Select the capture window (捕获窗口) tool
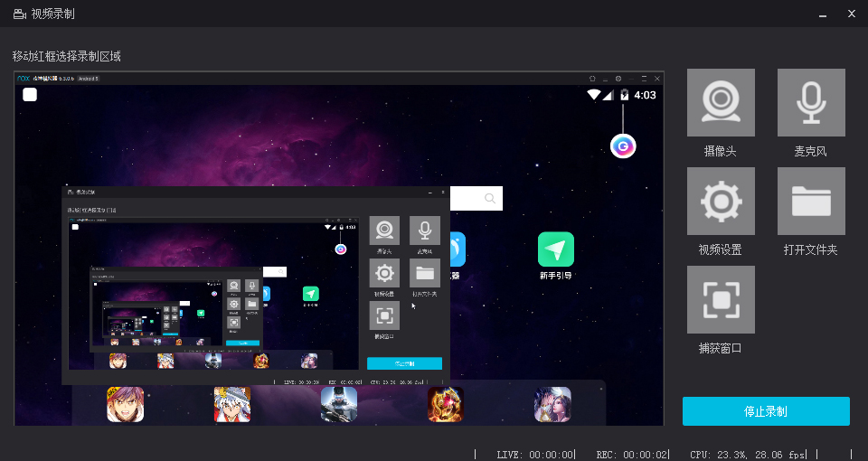This screenshot has height=461, width=868. pyautogui.click(x=721, y=299)
